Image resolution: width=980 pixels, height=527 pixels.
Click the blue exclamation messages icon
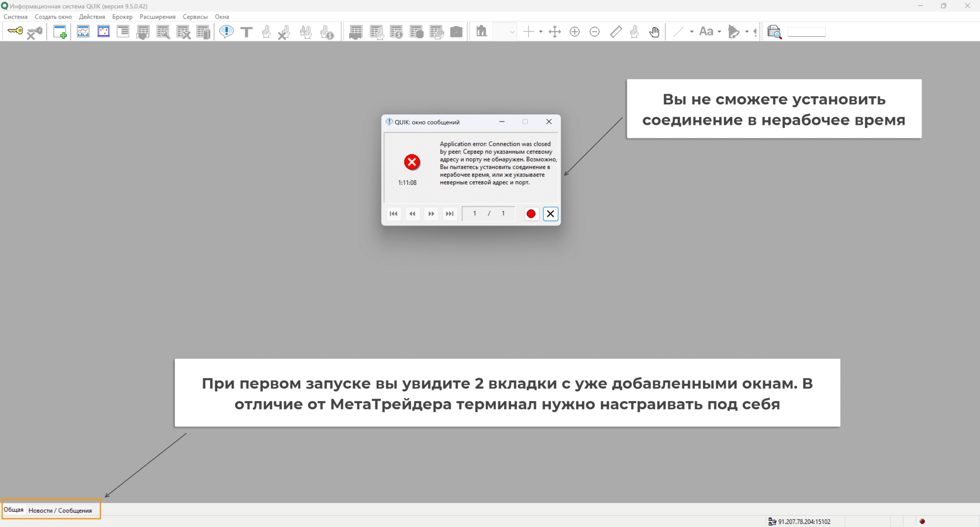point(226,32)
